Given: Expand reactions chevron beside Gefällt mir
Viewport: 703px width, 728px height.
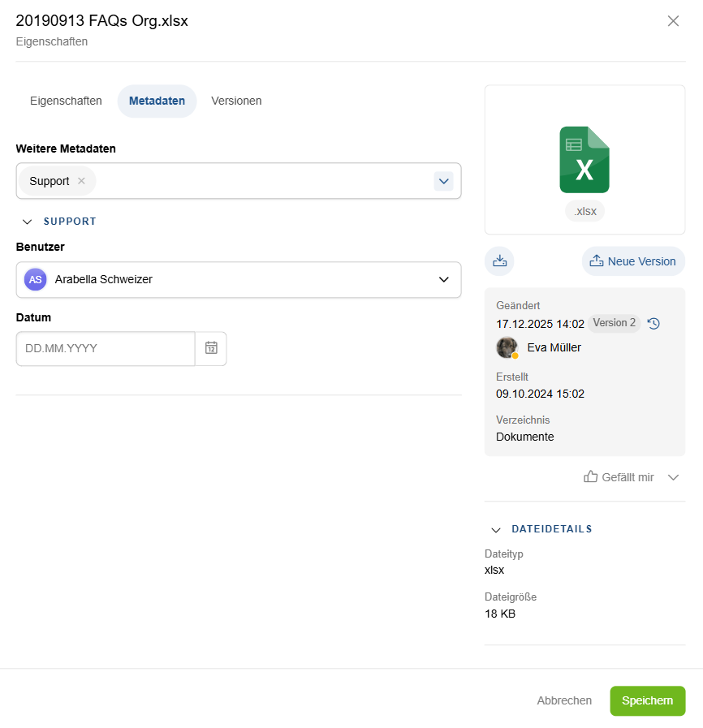Looking at the screenshot, I should coord(673,477).
